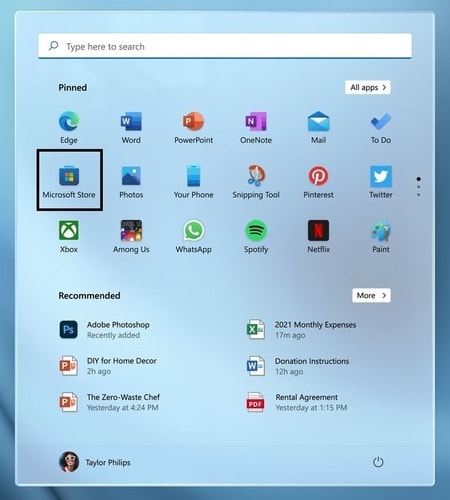Viewport: 450px width, 500px height.
Task: Open Among Us game
Action: [x=131, y=237]
